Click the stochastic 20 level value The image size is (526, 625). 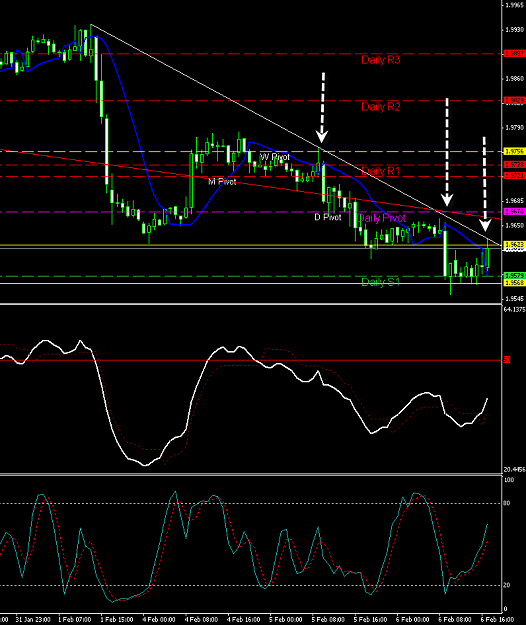507,585
